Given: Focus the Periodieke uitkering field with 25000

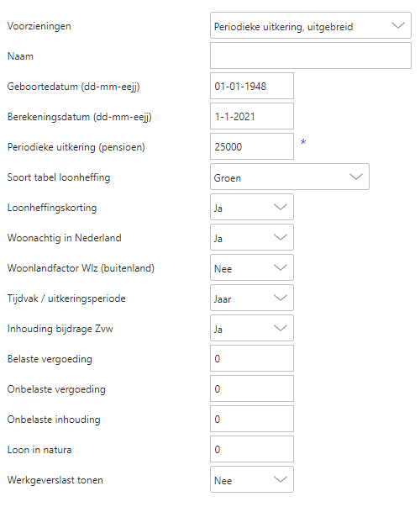Looking at the screenshot, I should pos(252,146).
